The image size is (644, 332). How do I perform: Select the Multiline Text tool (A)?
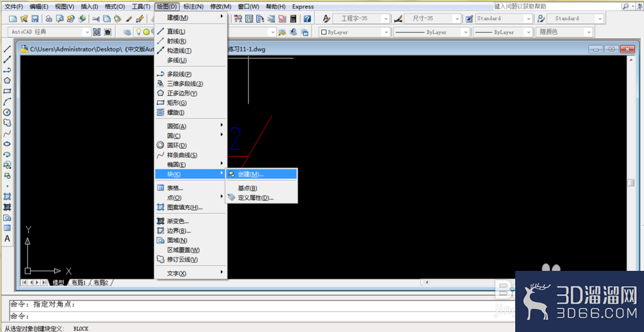pos(7,239)
